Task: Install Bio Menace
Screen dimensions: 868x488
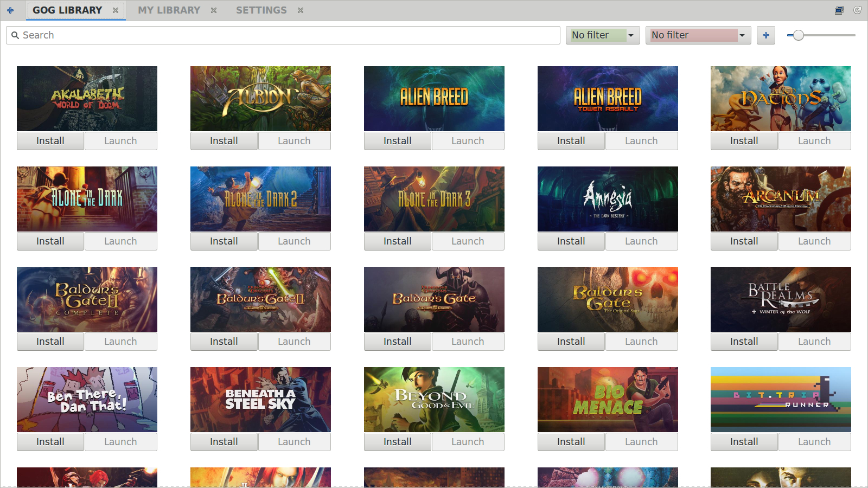Action: tap(571, 442)
